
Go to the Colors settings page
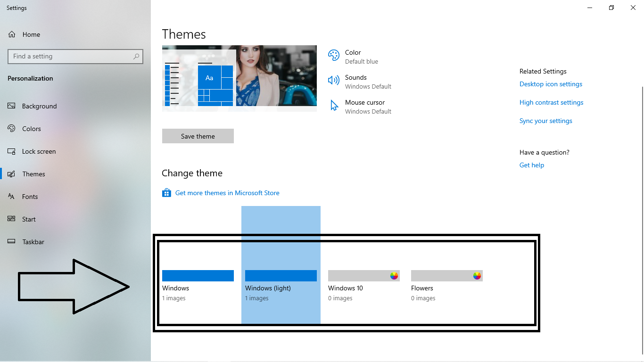(x=75, y=129)
